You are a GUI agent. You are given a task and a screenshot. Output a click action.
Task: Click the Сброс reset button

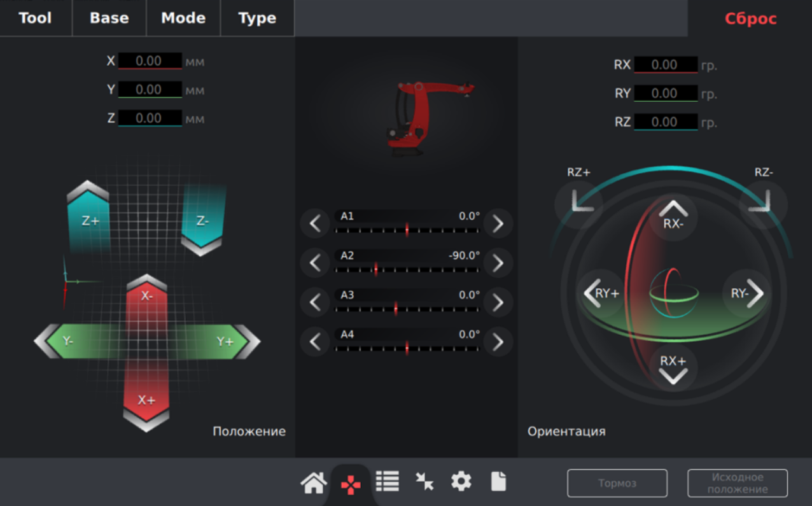coord(750,18)
